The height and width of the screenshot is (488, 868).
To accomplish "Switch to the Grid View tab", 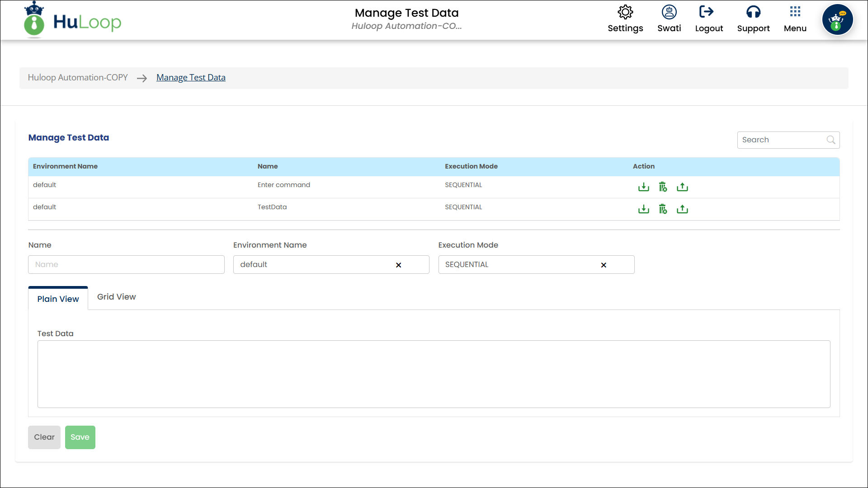I will [x=116, y=297].
